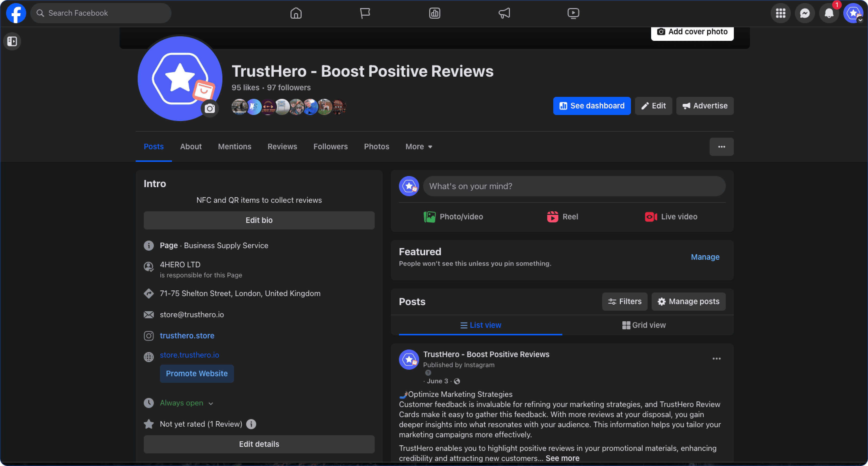Switch posts to Grid view
Viewport: 868px width, 466px height.
644,325
